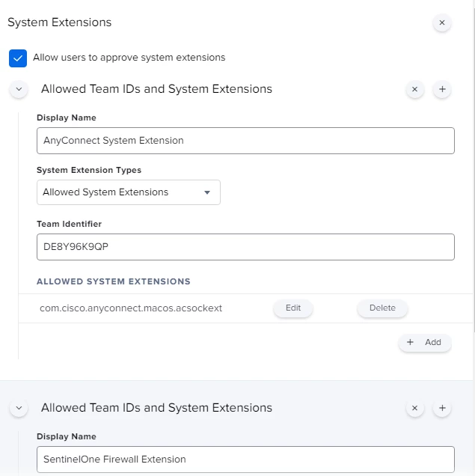Edit the com.cisco.anyconnect.macos.acsockext entry
475x476 pixels.
coord(293,308)
